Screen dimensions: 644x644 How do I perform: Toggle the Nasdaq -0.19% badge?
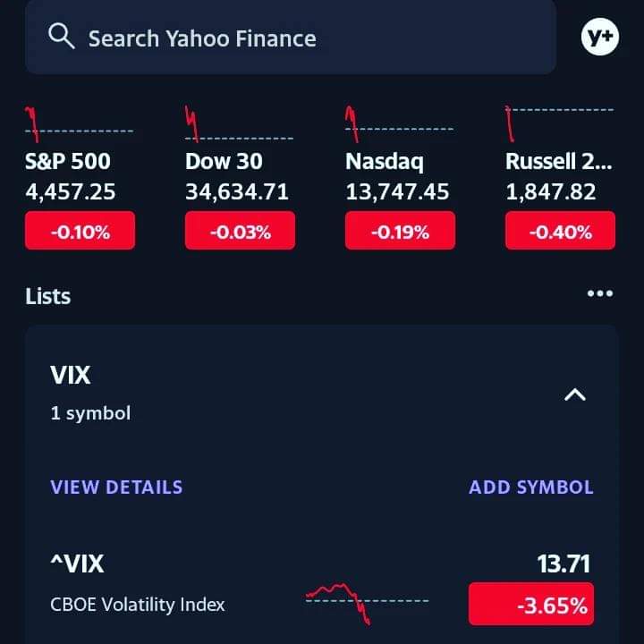coord(400,231)
